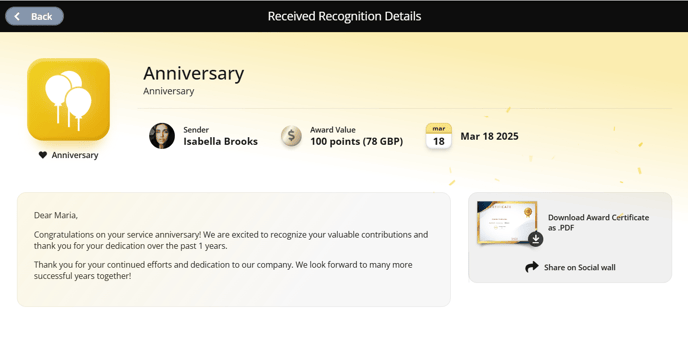Click the back chevron arrow icon

tap(17, 16)
